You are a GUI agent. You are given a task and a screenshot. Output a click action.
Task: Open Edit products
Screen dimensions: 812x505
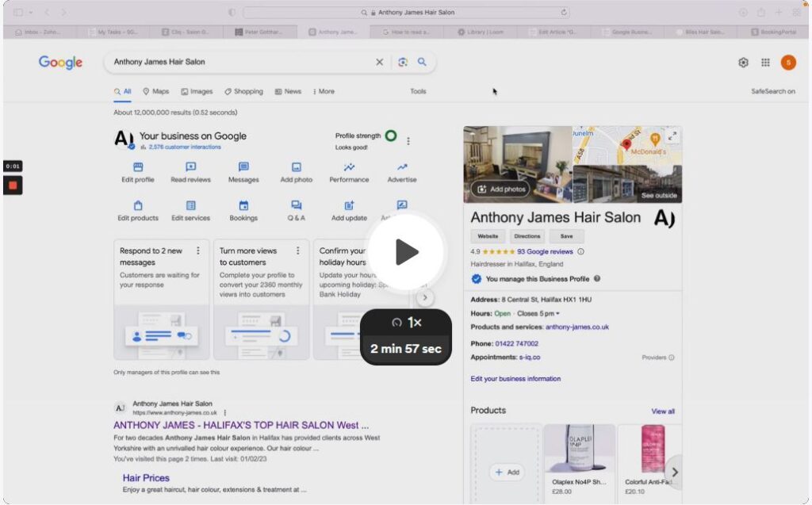[138, 211]
